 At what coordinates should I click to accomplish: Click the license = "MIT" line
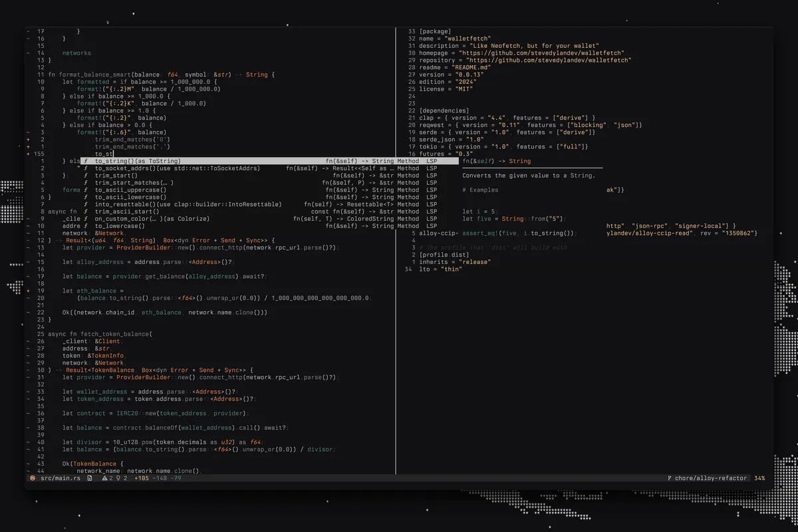(x=446, y=89)
